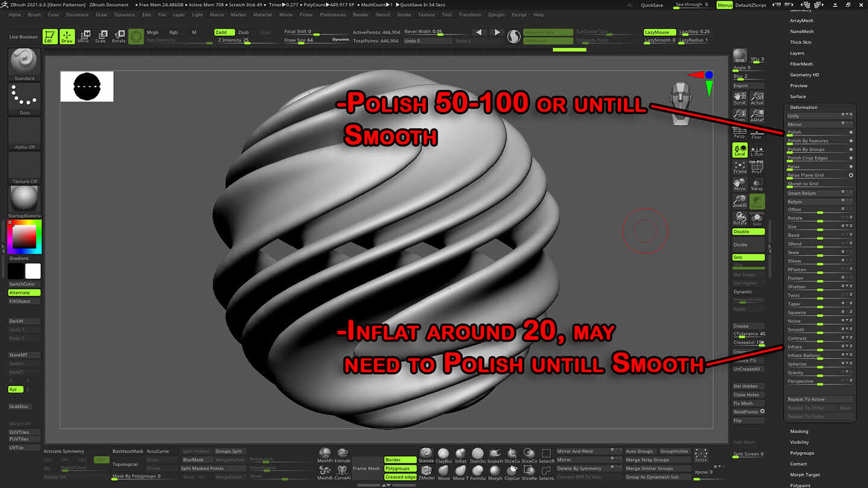Screen dimensions: 868x488
Task: Select the Inflat brush in the bottom strip
Action: [x=460, y=455]
